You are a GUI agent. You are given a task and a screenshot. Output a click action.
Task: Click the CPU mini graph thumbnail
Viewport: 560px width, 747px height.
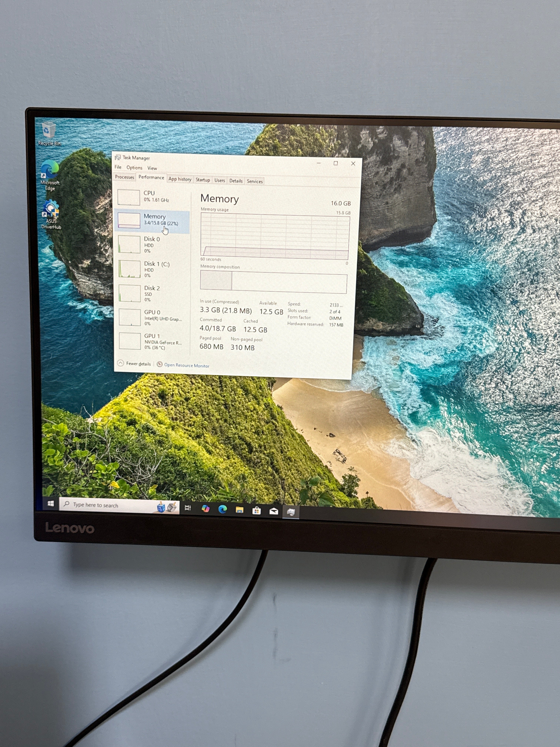point(129,197)
